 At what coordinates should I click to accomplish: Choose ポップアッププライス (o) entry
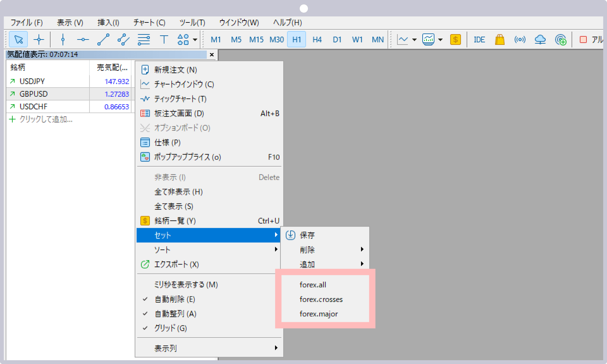point(209,157)
